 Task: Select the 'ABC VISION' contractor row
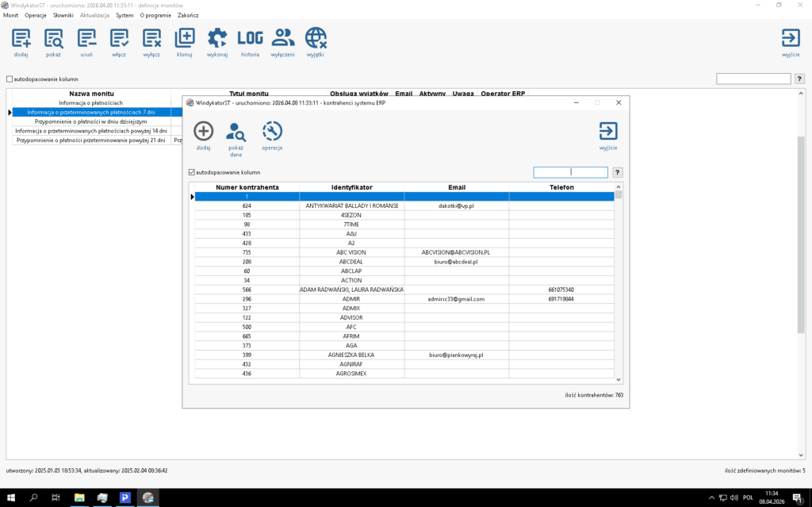click(351, 252)
